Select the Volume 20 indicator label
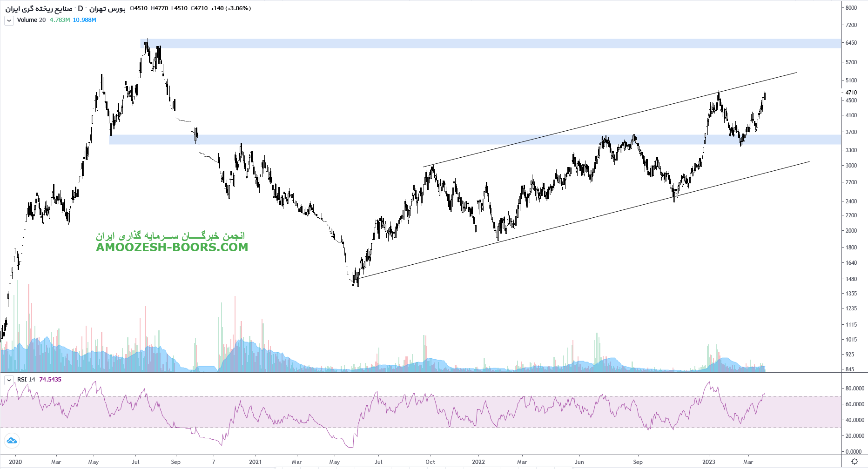The width and height of the screenshot is (868, 469). [x=31, y=20]
